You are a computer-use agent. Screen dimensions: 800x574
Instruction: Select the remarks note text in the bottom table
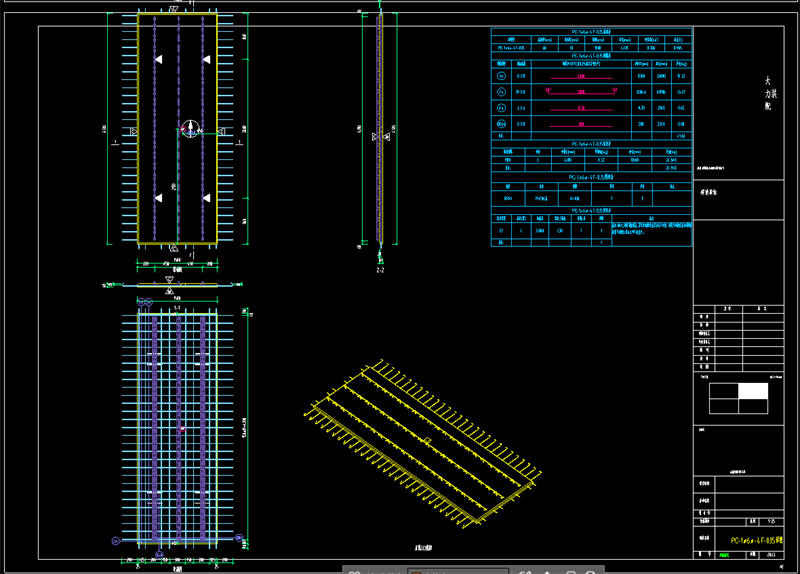652,229
